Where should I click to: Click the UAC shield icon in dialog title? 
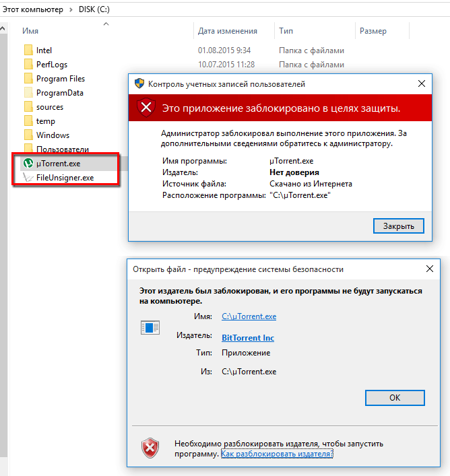tap(139, 83)
